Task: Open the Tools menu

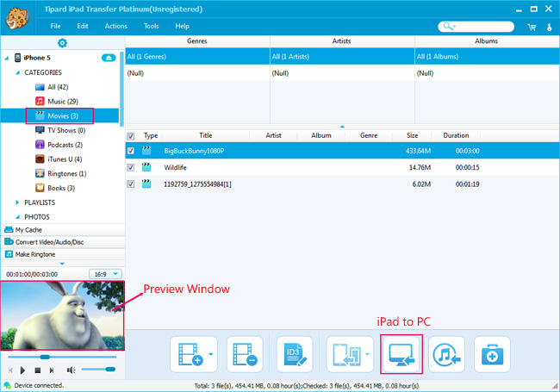Action: [151, 26]
